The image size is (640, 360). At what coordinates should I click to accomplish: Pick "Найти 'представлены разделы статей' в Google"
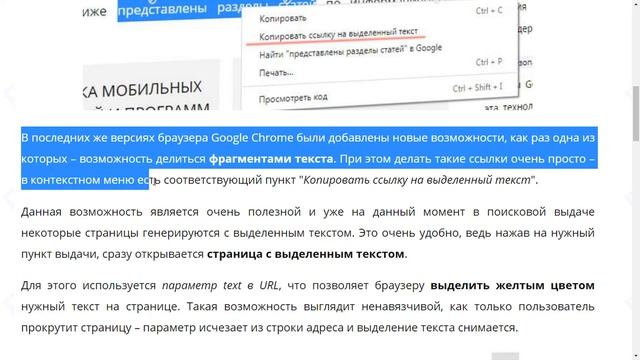pyautogui.click(x=350, y=51)
